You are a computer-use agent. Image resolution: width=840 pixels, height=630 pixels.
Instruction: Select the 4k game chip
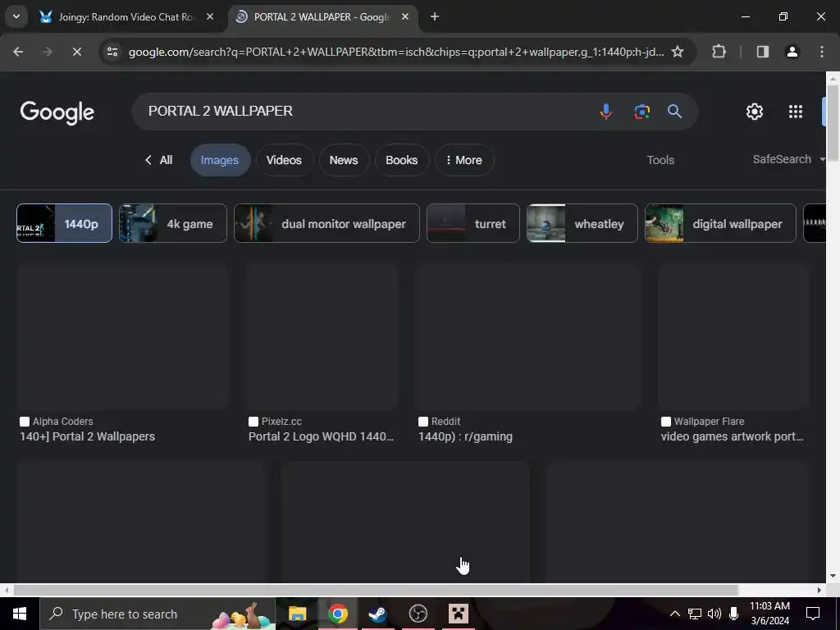[172, 223]
